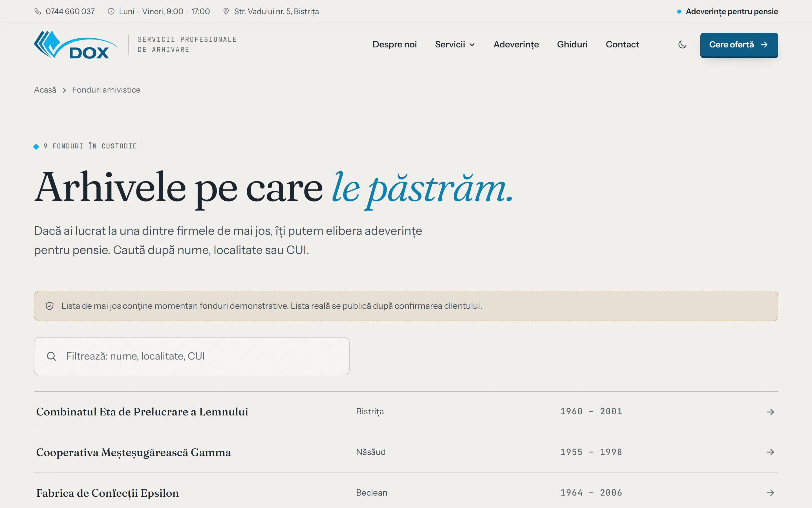Open Cooperativa Meșteșugărească Gamma entry
This screenshot has height=508, width=812.
click(x=134, y=453)
